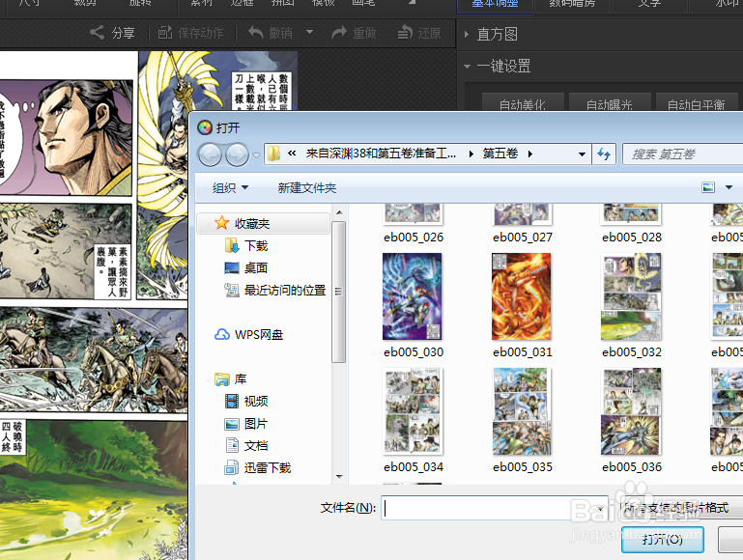This screenshot has width=743, height=560.
Task: Collapse the One-key Settings (一键设置) section
Action: (468, 67)
